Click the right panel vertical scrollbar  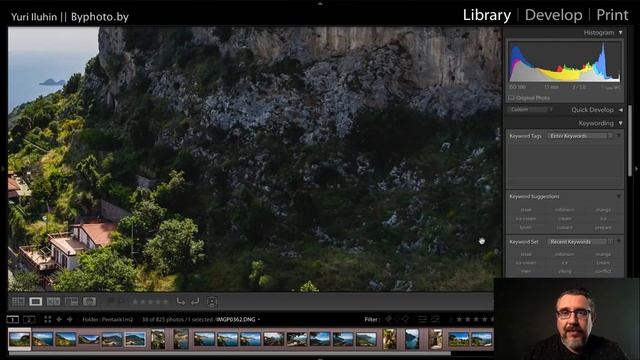click(x=630, y=141)
